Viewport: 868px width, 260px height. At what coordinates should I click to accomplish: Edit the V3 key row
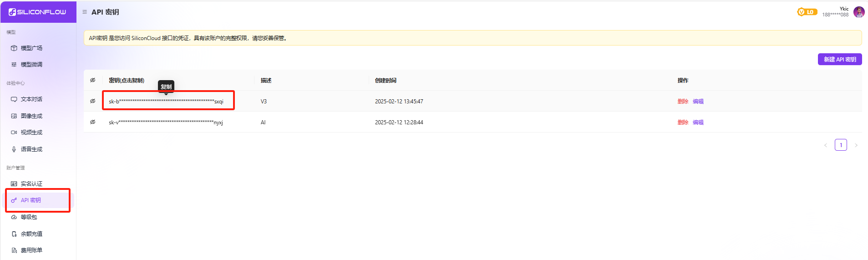pyautogui.click(x=698, y=101)
